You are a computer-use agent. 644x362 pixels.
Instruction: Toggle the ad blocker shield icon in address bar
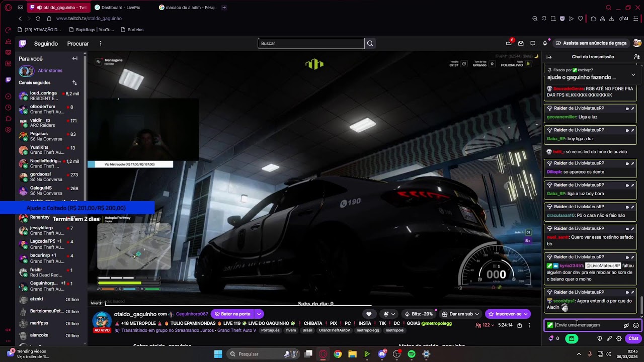562,19
